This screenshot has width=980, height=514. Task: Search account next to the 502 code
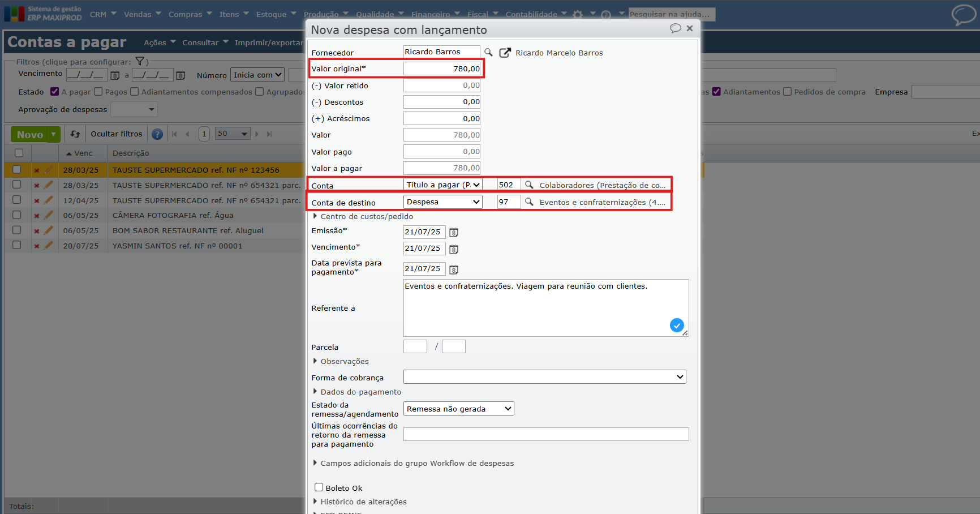click(529, 185)
